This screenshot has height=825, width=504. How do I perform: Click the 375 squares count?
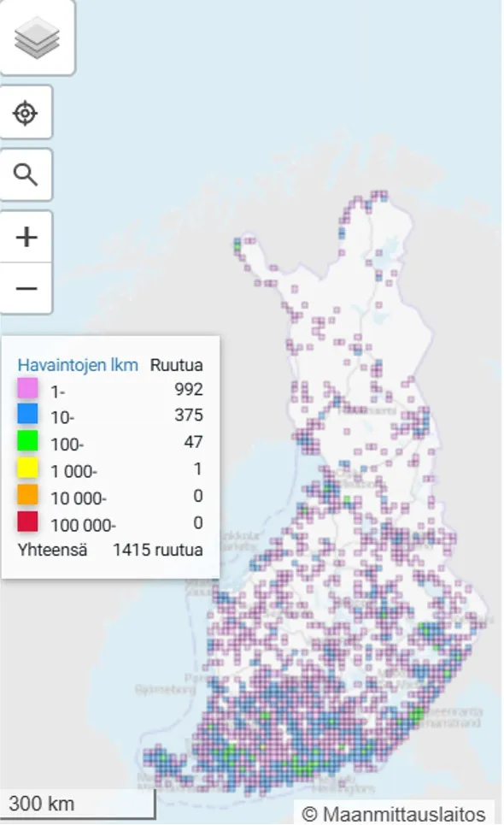pos(189,415)
